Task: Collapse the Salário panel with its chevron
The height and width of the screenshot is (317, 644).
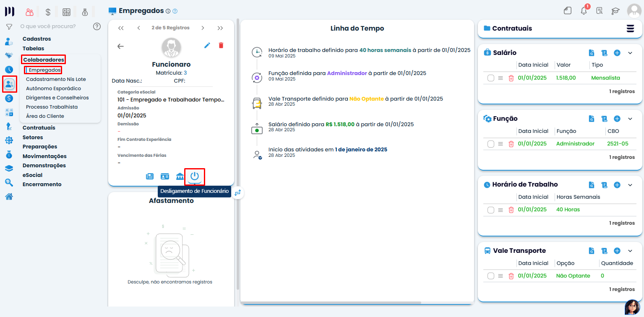Action: point(630,53)
